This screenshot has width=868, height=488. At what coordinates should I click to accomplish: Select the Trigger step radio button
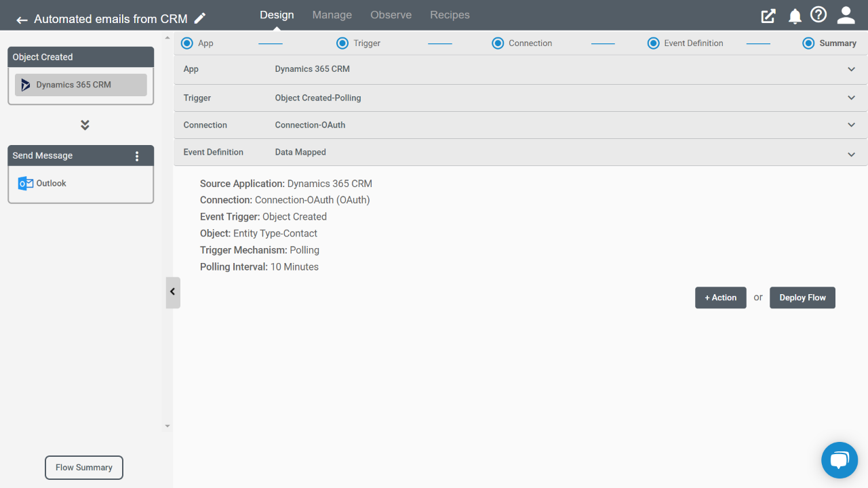(x=342, y=43)
